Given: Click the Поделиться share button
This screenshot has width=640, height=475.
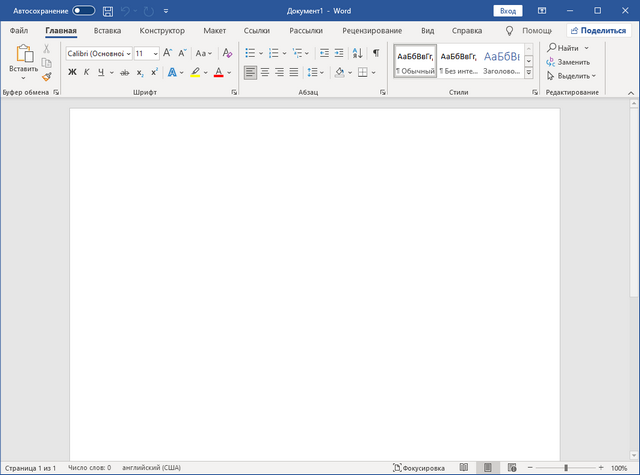Looking at the screenshot, I should tap(597, 31).
